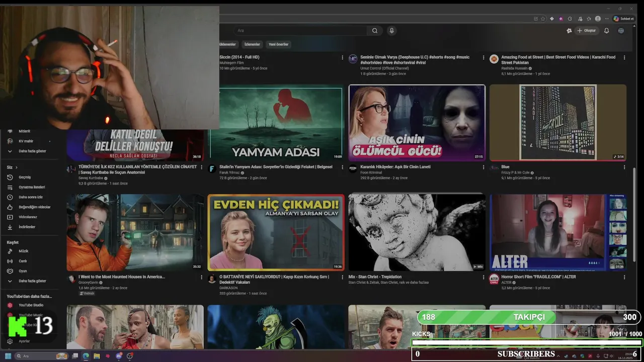Open YouTube Studio in sidebar
Screen dimensions: 644x362
pyautogui.click(x=30, y=305)
